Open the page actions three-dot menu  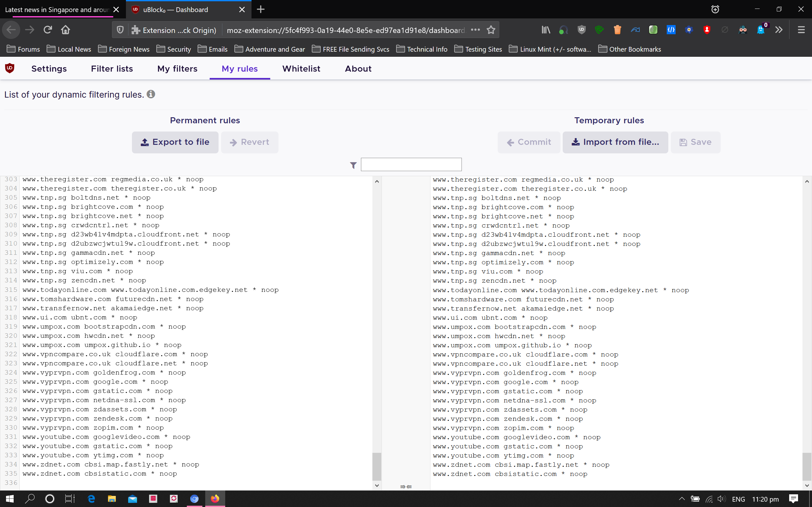click(x=475, y=30)
